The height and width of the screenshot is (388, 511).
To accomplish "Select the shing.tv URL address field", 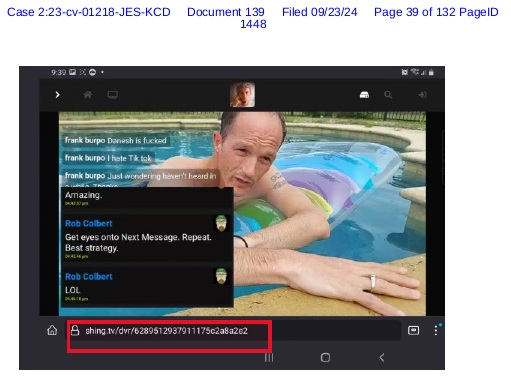I will (233, 330).
